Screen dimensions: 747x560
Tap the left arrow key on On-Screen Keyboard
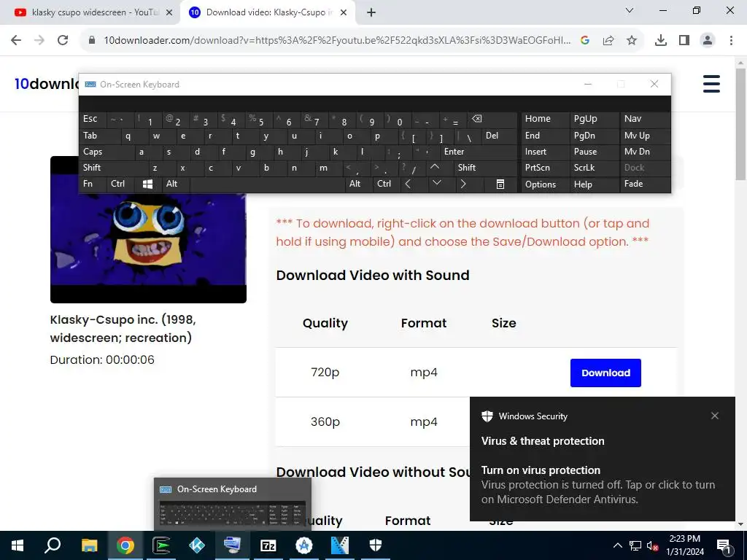coord(408,184)
